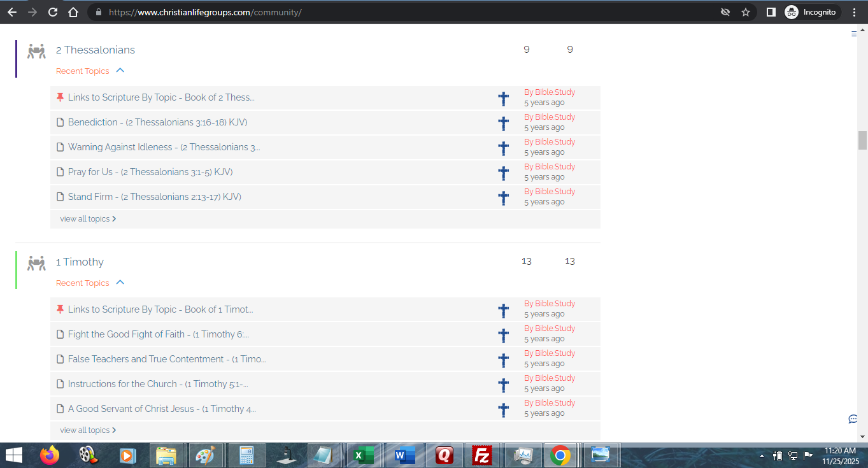Click the 2 Thessalonians forum group icon
The image size is (868, 468).
(36, 51)
